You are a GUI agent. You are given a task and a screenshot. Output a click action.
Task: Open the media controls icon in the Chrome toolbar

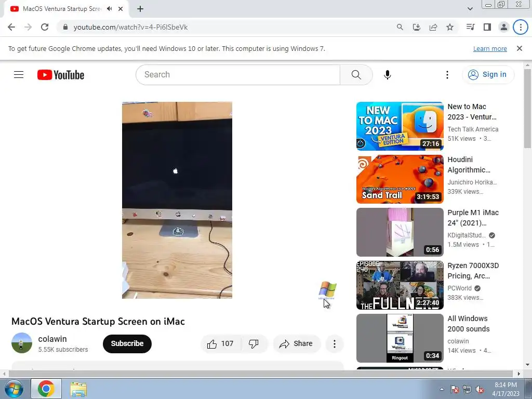[470, 27]
